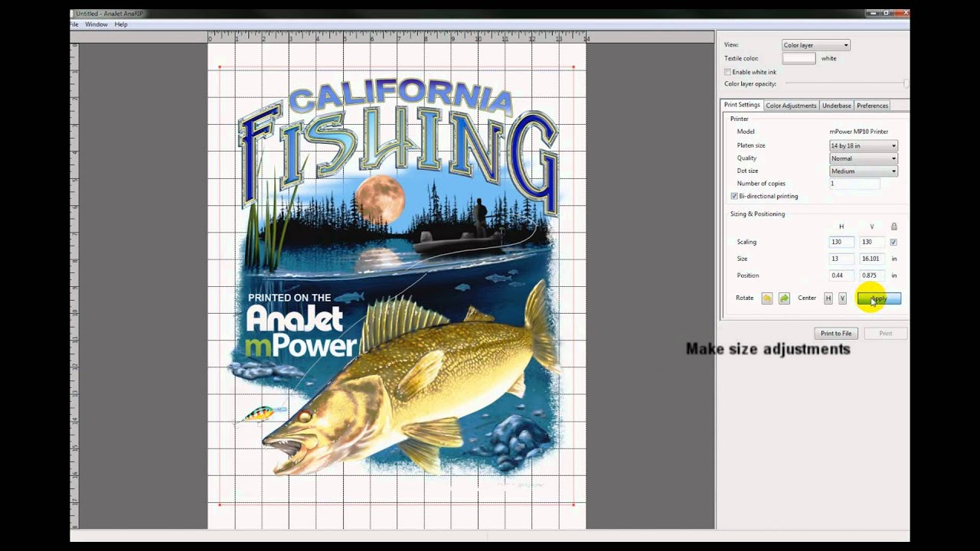The height and width of the screenshot is (551, 980).
Task: Click the 'Sizing & Positioning' group label
Action: [757, 214]
